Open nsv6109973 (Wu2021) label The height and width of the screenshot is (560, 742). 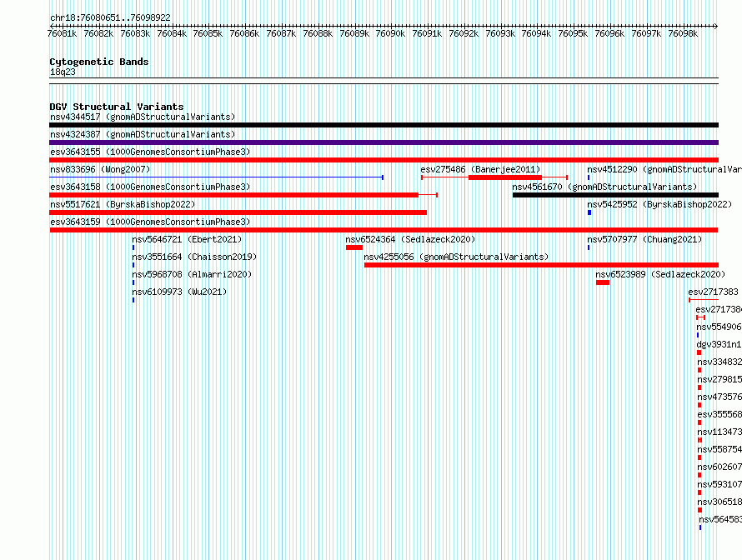tap(179, 292)
